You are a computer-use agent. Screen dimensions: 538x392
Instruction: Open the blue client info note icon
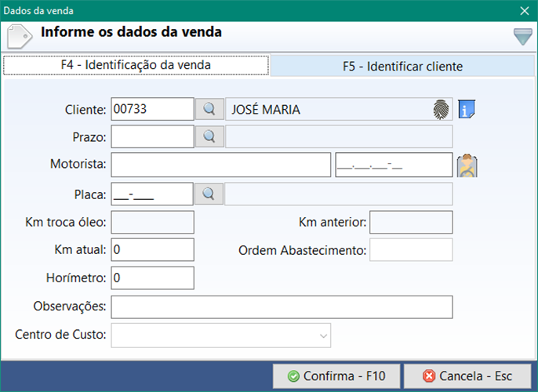(x=467, y=110)
